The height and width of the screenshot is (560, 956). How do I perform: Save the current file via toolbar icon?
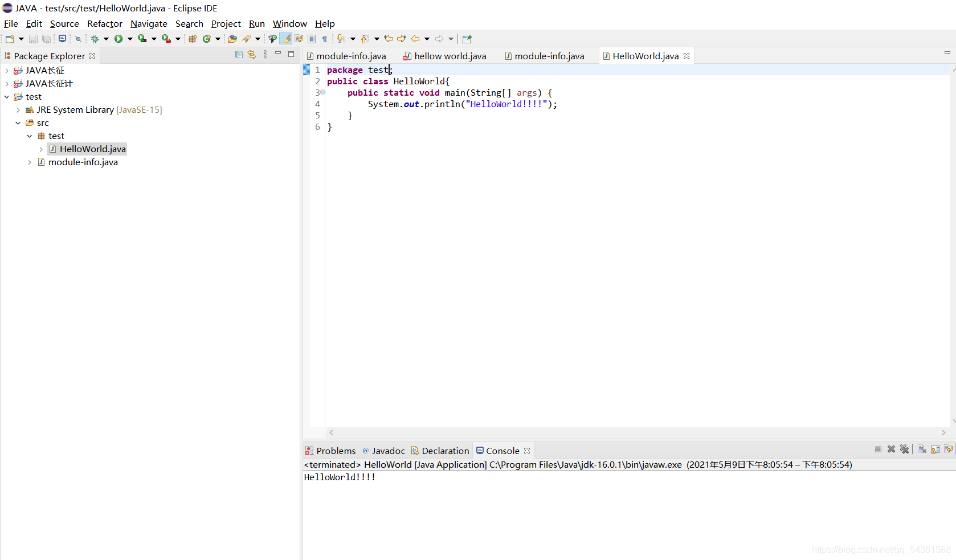32,38
